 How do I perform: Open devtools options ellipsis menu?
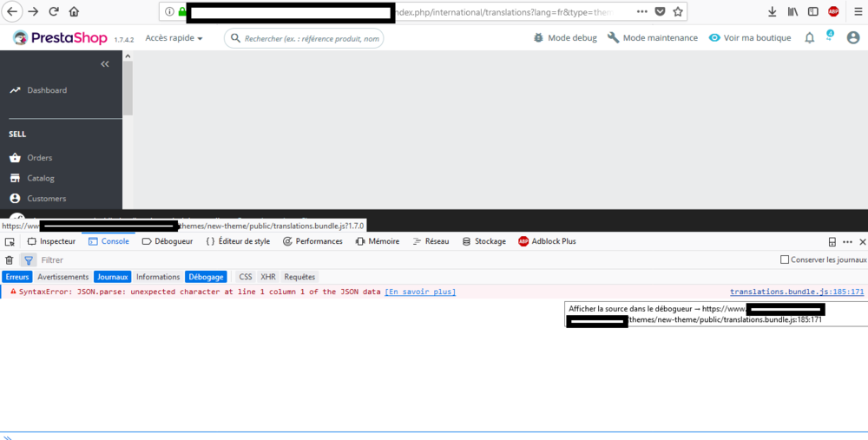point(847,242)
